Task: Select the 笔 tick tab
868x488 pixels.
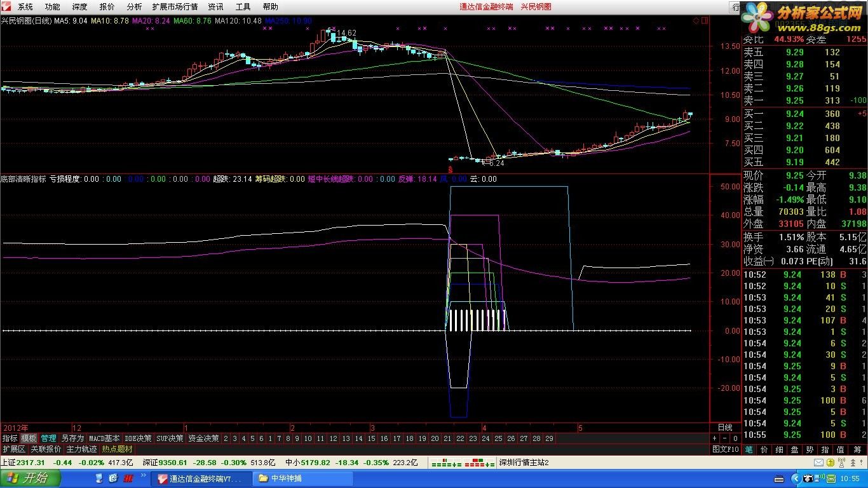Action: (749, 449)
